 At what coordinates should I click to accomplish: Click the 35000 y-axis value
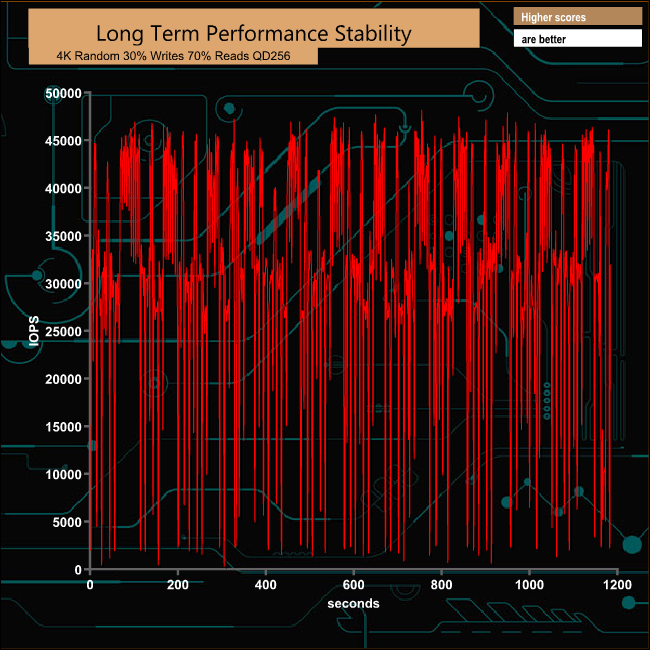[x=63, y=236]
